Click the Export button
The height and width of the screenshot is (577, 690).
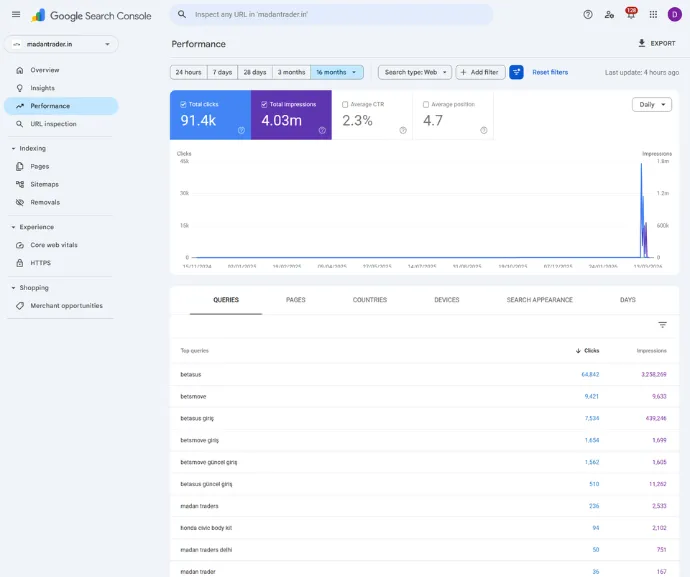point(656,44)
